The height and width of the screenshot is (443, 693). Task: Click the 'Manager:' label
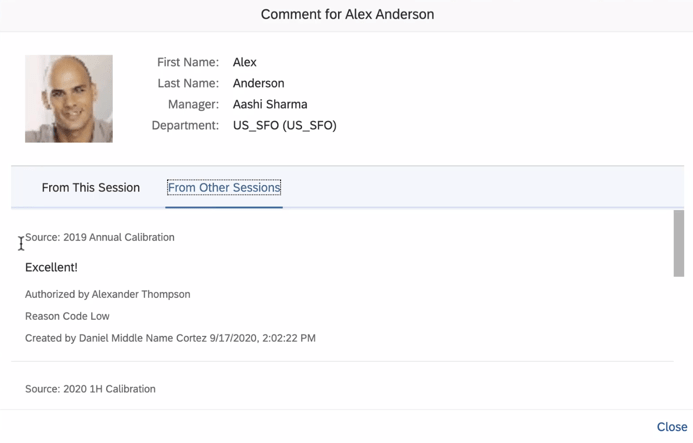193,104
